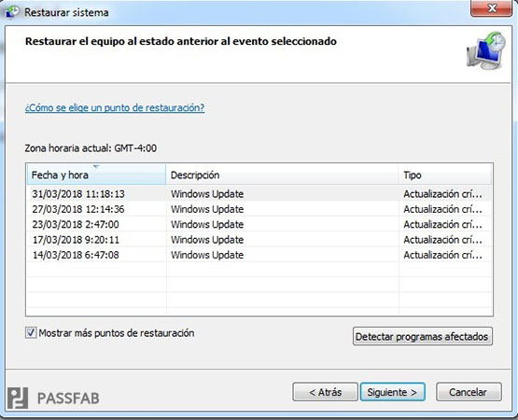Click Windows Update description in the 23/03/2018 row

[x=207, y=224]
